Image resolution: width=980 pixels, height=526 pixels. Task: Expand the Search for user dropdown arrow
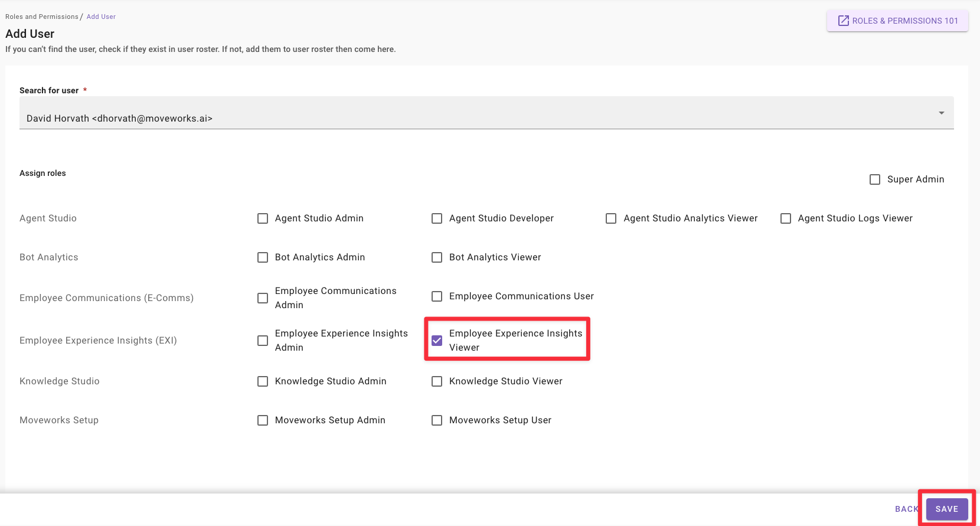coord(942,113)
